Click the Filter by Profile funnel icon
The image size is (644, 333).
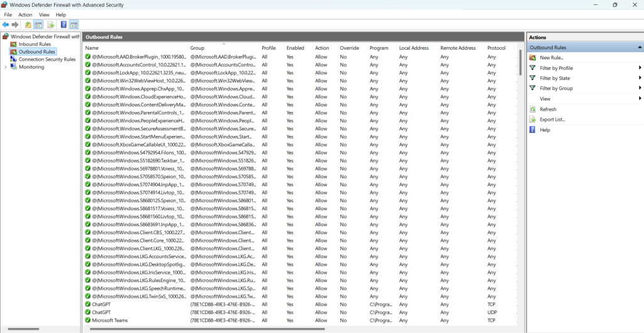tap(533, 68)
